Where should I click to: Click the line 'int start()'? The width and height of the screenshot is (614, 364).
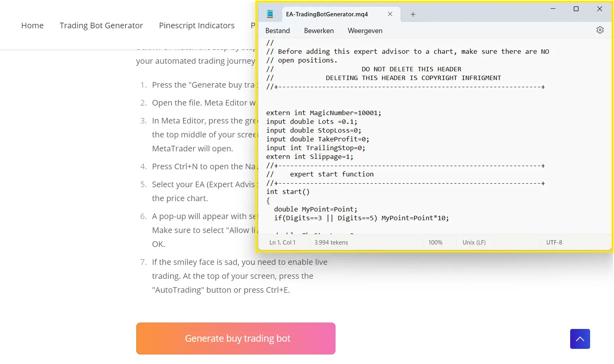[x=288, y=192]
